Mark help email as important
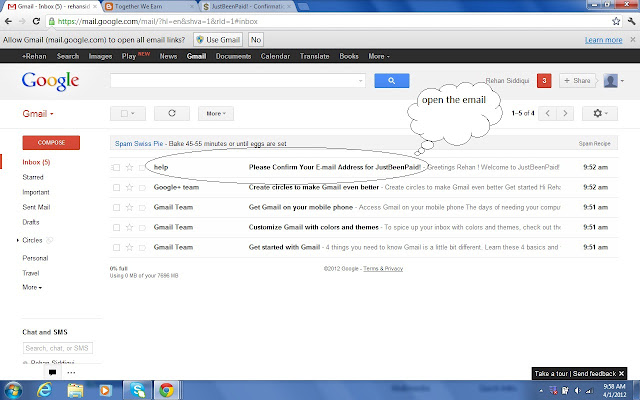Viewport: 640px width, 400px height. point(142,167)
